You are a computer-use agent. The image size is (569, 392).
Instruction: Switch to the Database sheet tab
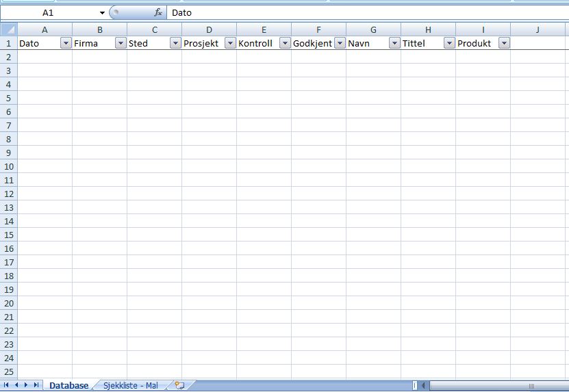pos(68,385)
